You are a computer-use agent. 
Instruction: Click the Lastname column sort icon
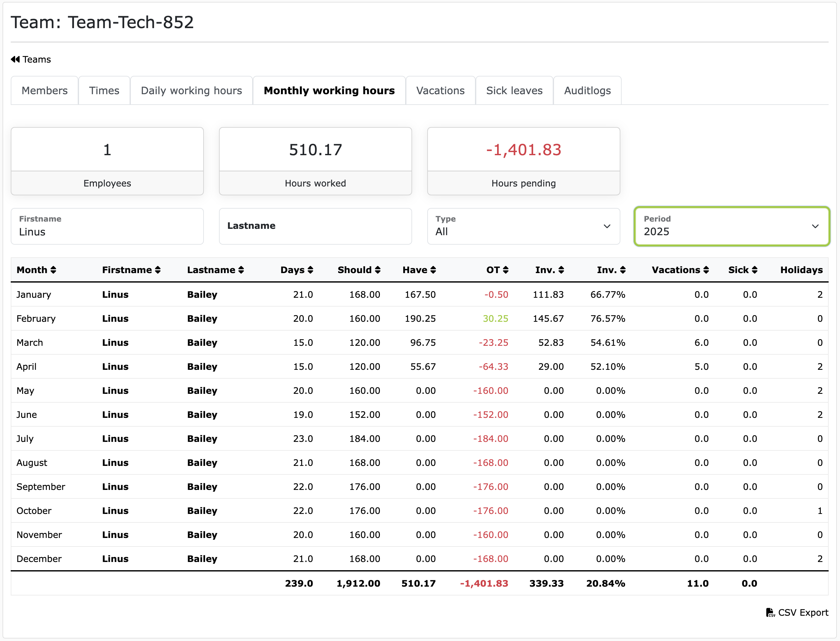241,270
